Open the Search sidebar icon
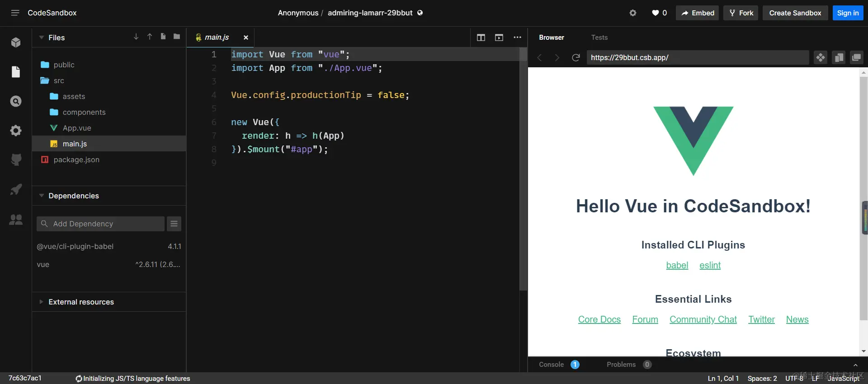Viewport: 868px width, 384px height. pos(16,101)
